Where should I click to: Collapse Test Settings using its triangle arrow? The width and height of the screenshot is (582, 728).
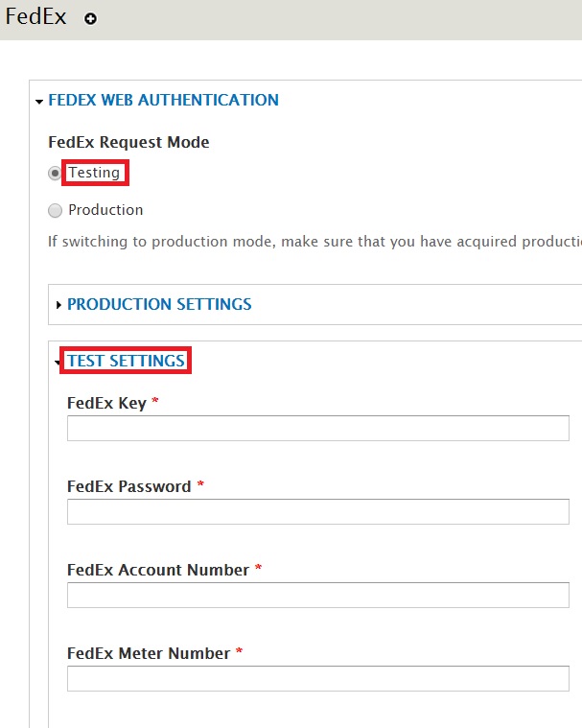pyautogui.click(x=58, y=362)
